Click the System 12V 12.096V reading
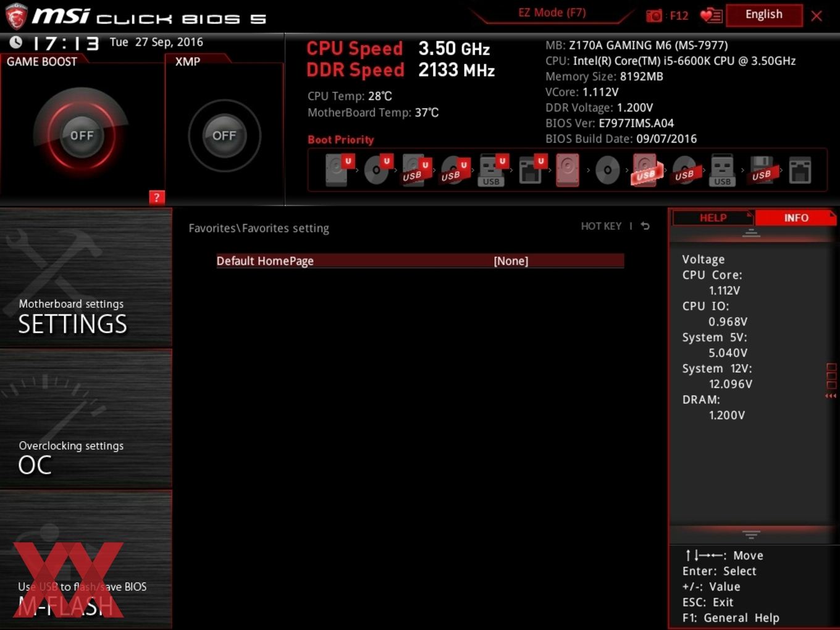840x630 pixels. point(717,376)
